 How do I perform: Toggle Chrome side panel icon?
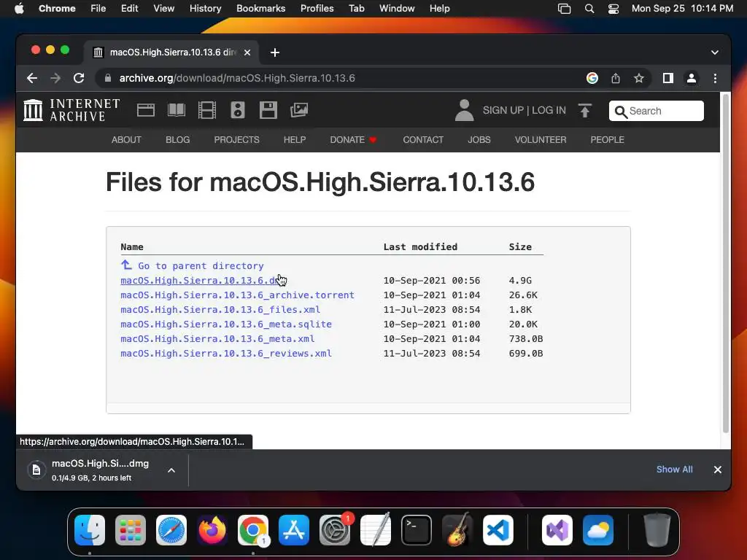[668, 78]
